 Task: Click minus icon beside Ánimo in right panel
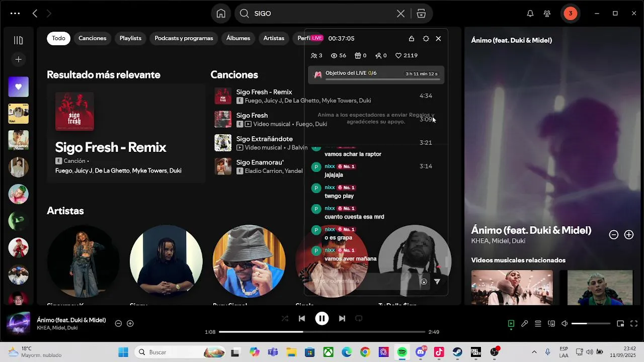pyautogui.click(x=614, y=235)
